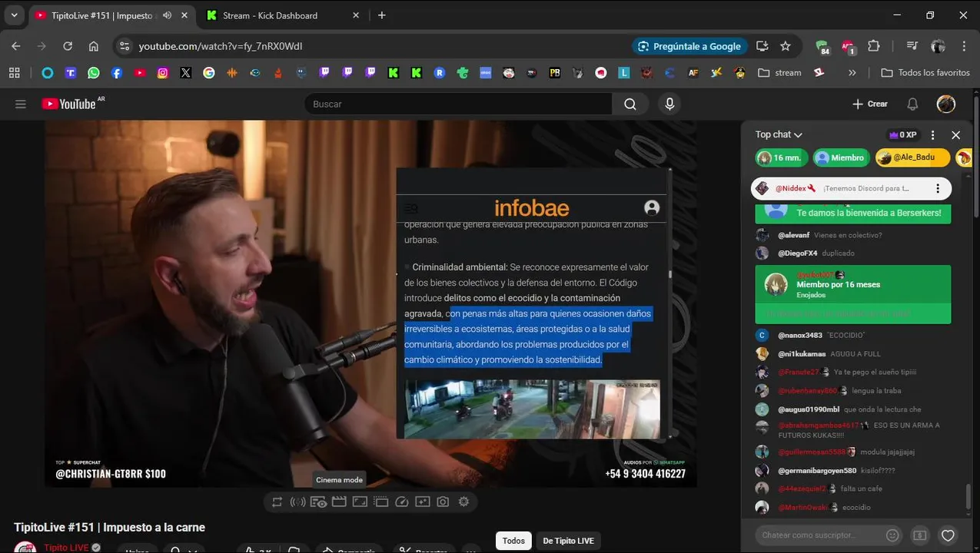View site information icon in address bar
The width and height of the screenshot is (980, 553).
coord(125,46)
